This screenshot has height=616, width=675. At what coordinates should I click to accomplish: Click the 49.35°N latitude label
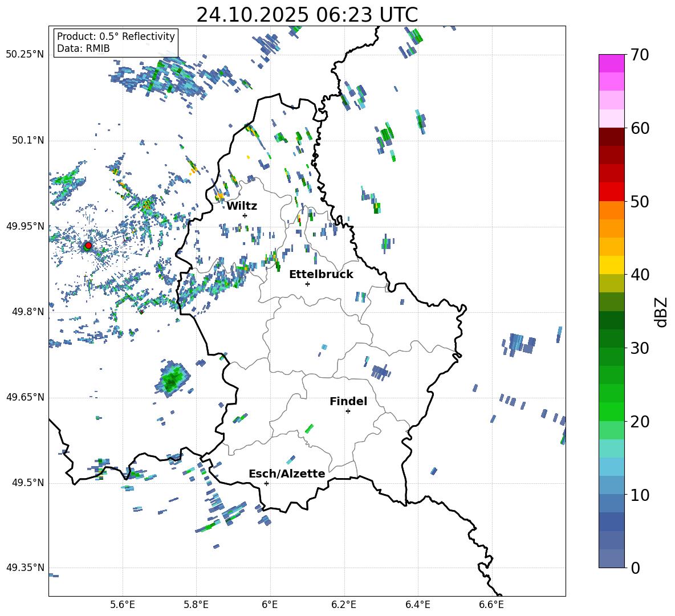25,568
